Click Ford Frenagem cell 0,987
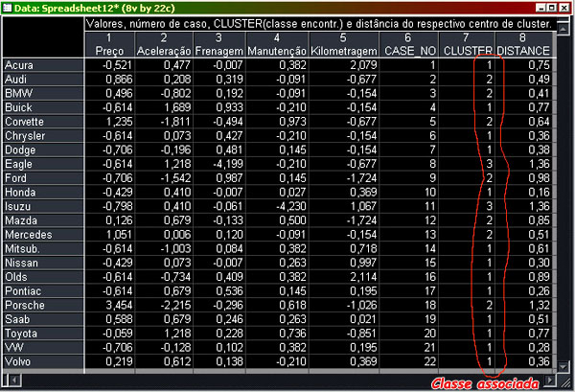575x392 pixels. pyautogui.click(x=219, y=178)
